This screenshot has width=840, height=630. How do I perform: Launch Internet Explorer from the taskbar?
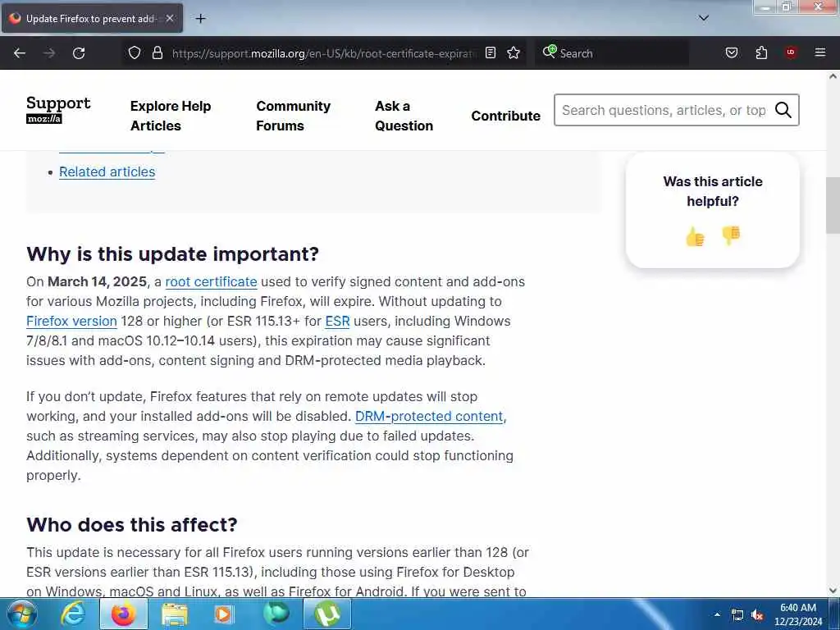pos(73,614)
